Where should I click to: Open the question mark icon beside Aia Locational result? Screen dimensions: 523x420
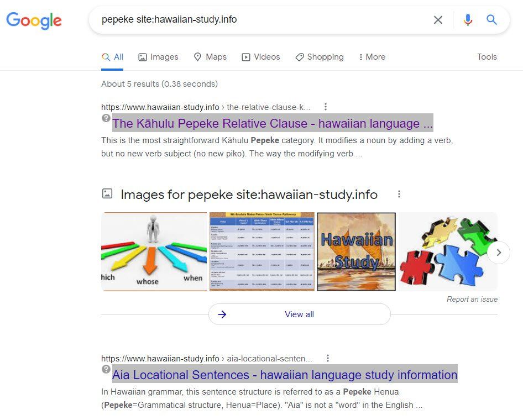(106, 369)
